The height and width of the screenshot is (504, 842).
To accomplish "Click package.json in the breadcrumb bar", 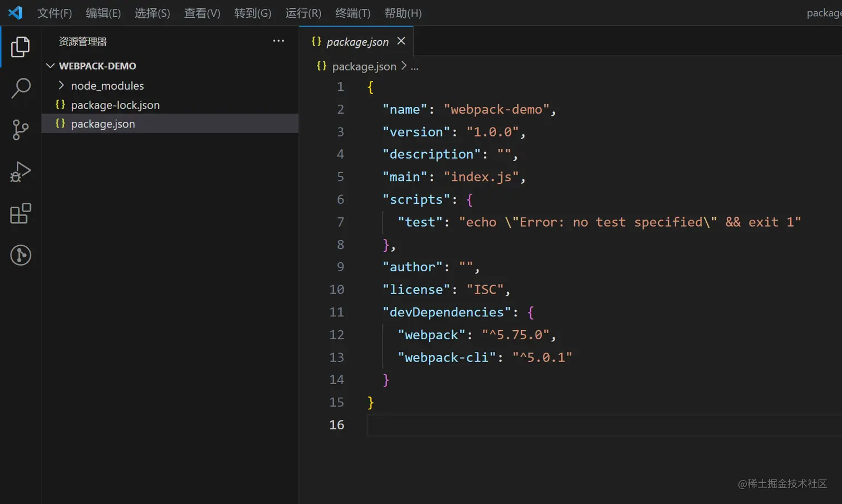I will [x=364, y=67].
